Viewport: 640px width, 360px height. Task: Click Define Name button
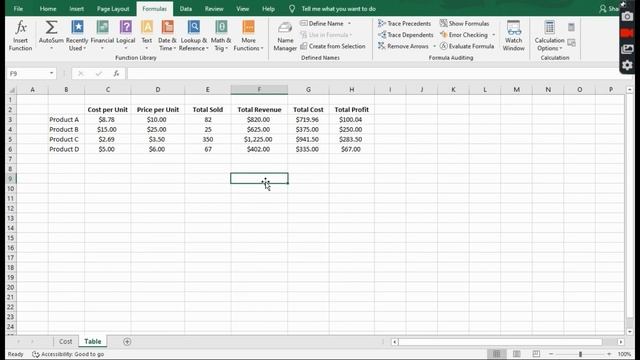(x=322, y=24)
